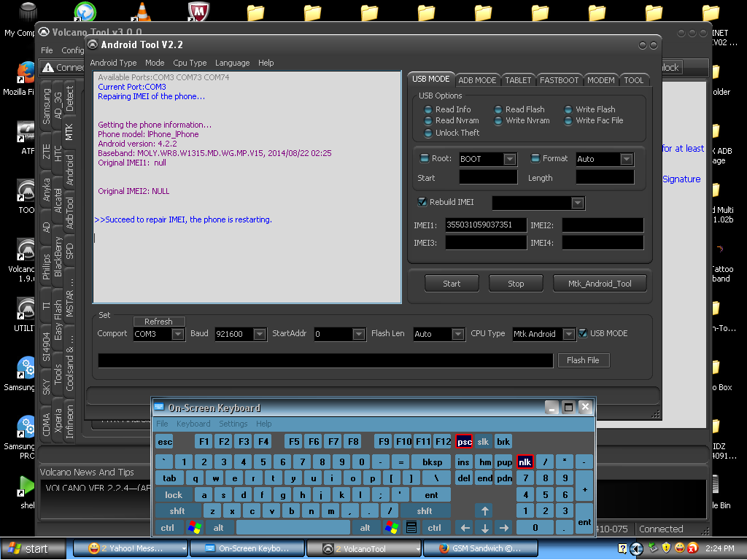Click the Stop button
Screen dimensions: 747x560
click(x=516, y=284)
